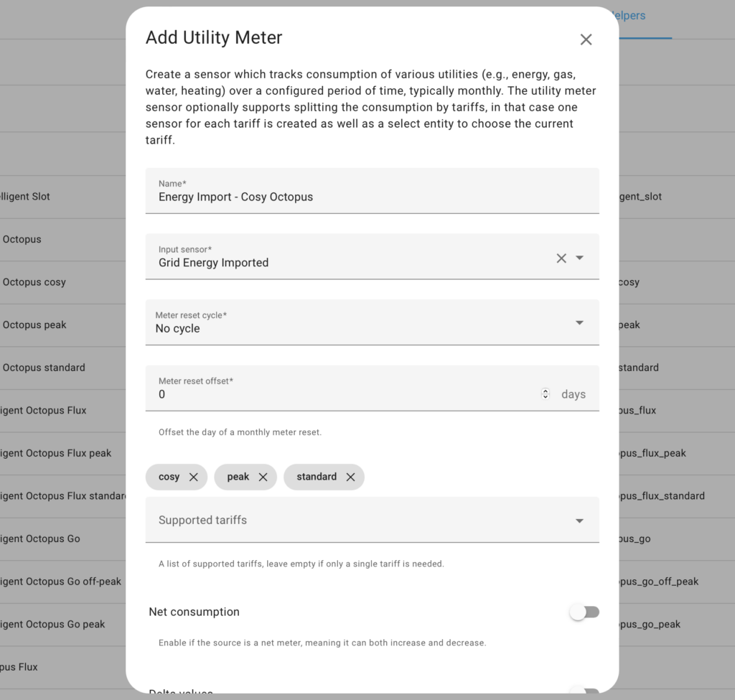Remove the cosy tariff chip

(194, 477)
